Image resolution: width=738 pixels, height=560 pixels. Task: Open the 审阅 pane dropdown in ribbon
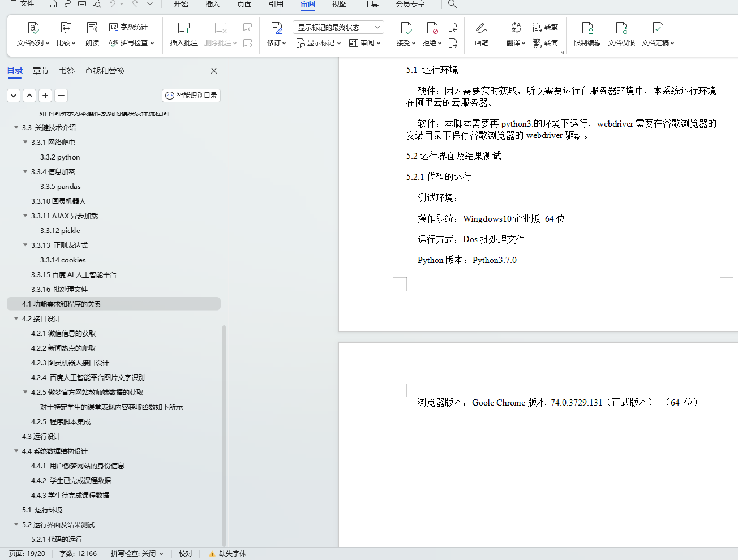coord(364,43)
